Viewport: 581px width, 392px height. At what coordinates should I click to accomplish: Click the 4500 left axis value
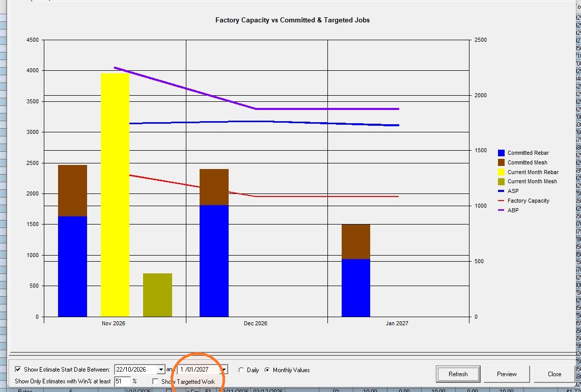click(x=32, y=40)
